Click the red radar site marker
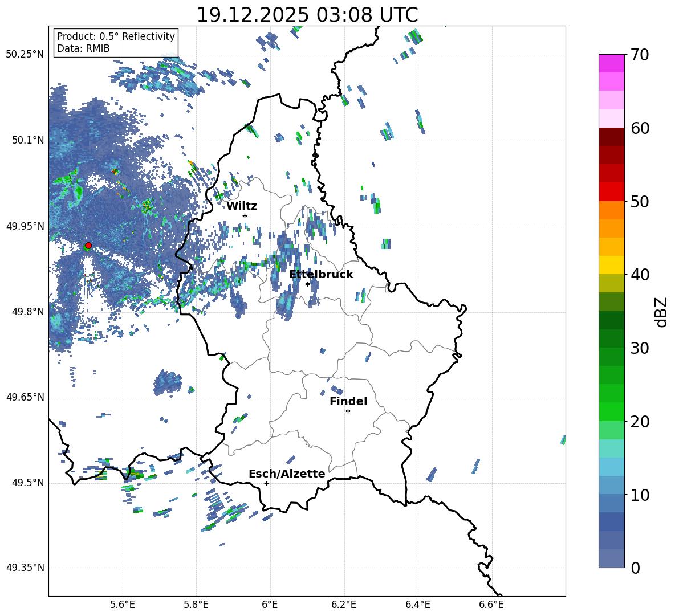 click(88, 245)
